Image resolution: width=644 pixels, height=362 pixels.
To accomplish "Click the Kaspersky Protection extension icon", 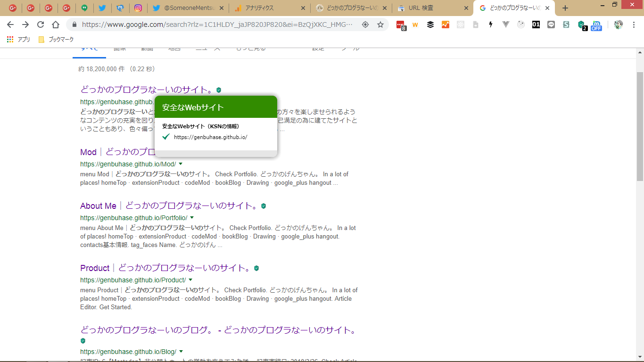I will click(582, 25).
